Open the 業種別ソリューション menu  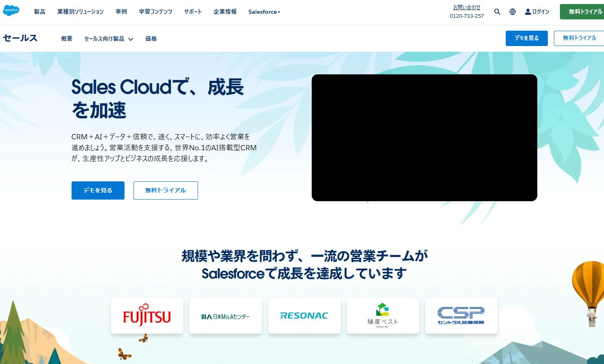(x=80, y=12)
